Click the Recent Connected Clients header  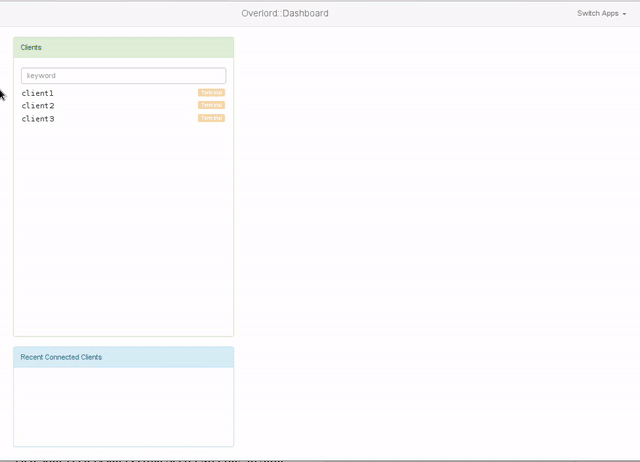[x=123, y=357]
